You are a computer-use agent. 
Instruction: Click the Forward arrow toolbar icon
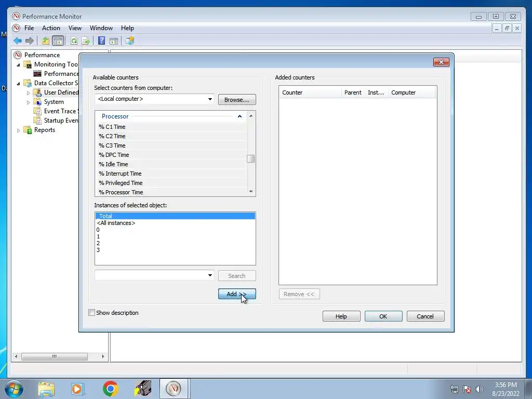click(x=30, y=41)
